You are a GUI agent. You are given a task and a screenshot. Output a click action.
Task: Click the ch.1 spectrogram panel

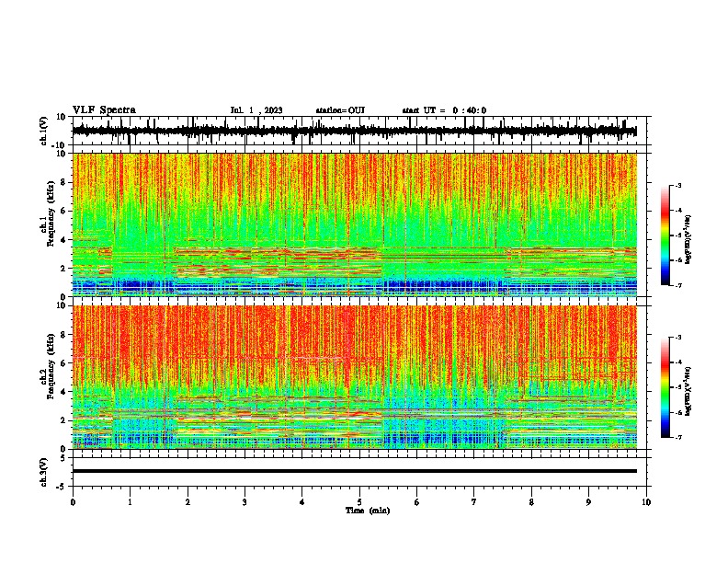[x=355, y=224]
